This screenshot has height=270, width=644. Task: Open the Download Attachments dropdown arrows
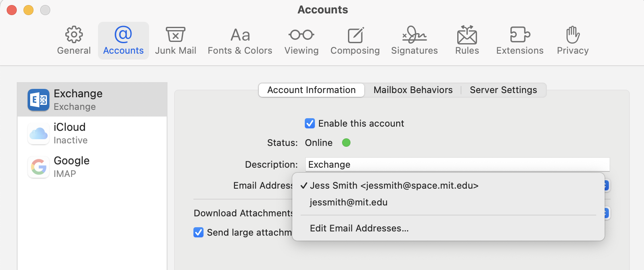point(606,213)
